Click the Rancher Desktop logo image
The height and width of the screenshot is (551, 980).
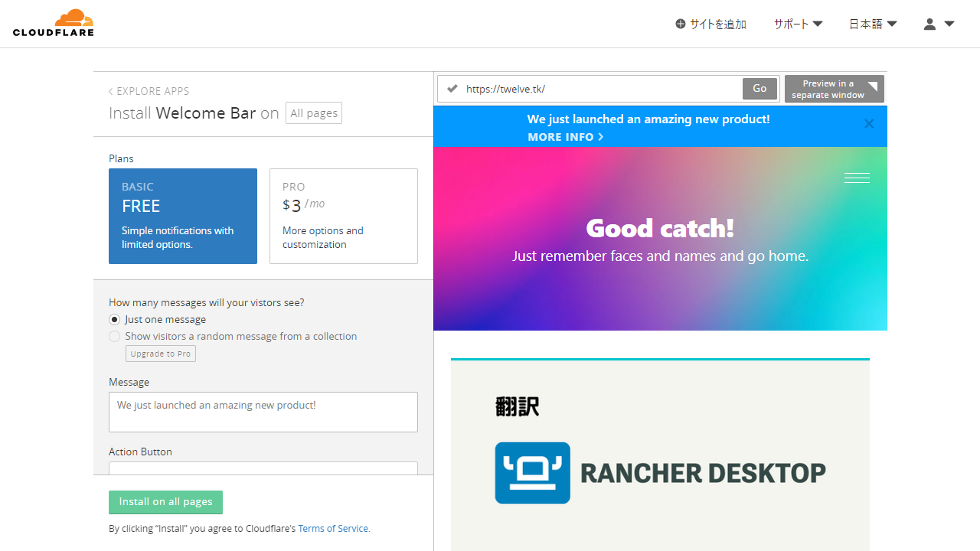pos(660,473)
